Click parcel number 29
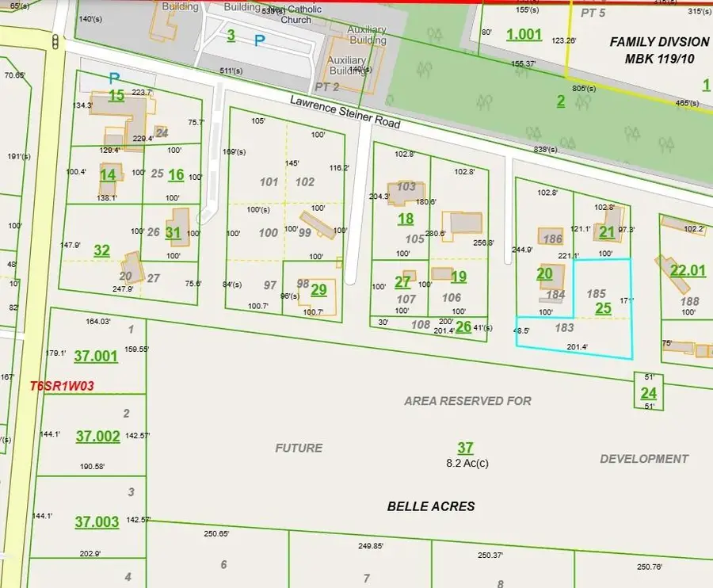 tap(318, 290)
